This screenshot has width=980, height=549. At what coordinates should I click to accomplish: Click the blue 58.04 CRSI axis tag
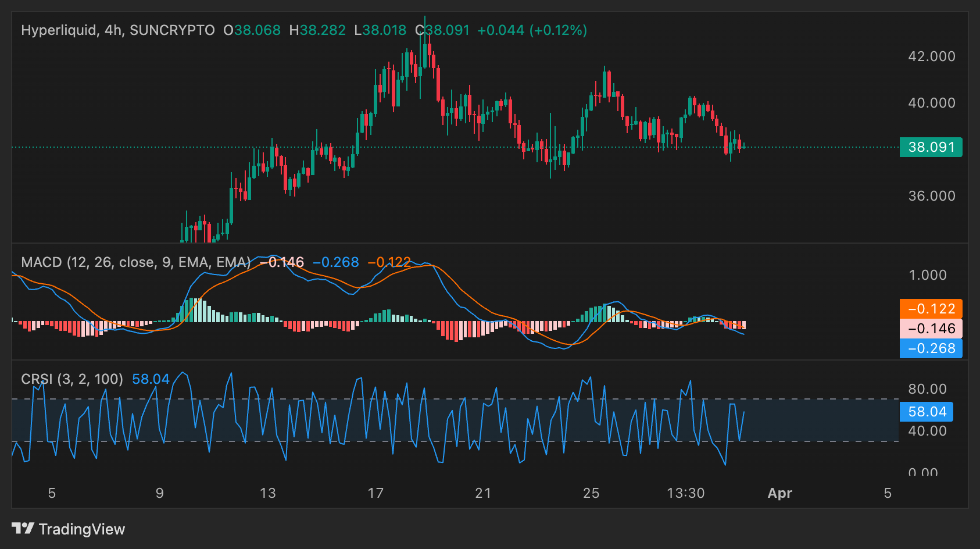pos(927,412)
